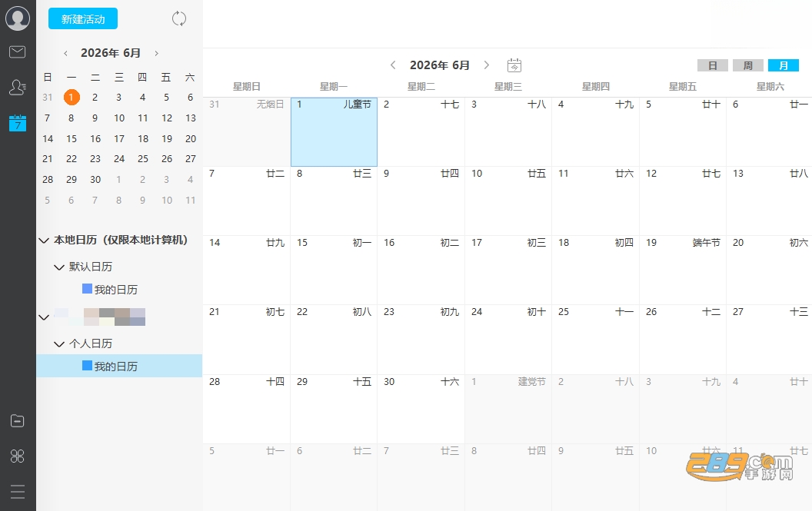Switch to 周 week view

pyautogui.click(x=747, y=65)
